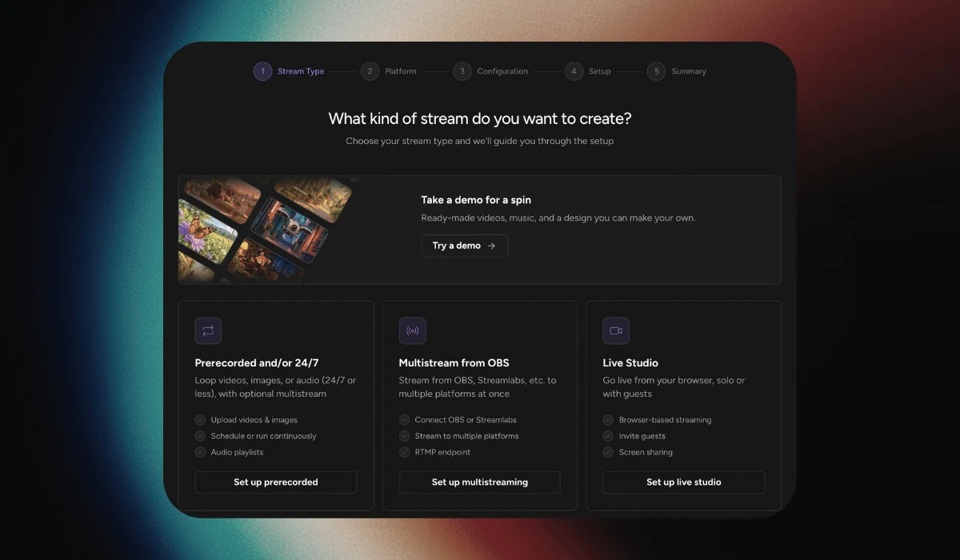Image resolution: width=960 pixels, height=560 pixels.
Task: Click the RTMP endpoint text
Action: (443, 452)
